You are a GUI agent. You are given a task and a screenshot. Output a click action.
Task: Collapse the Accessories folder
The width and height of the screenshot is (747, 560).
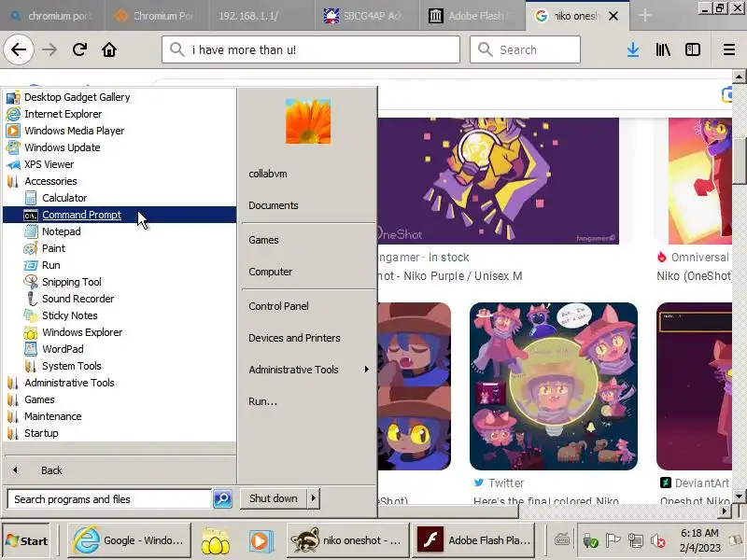(x=120, y=181)
